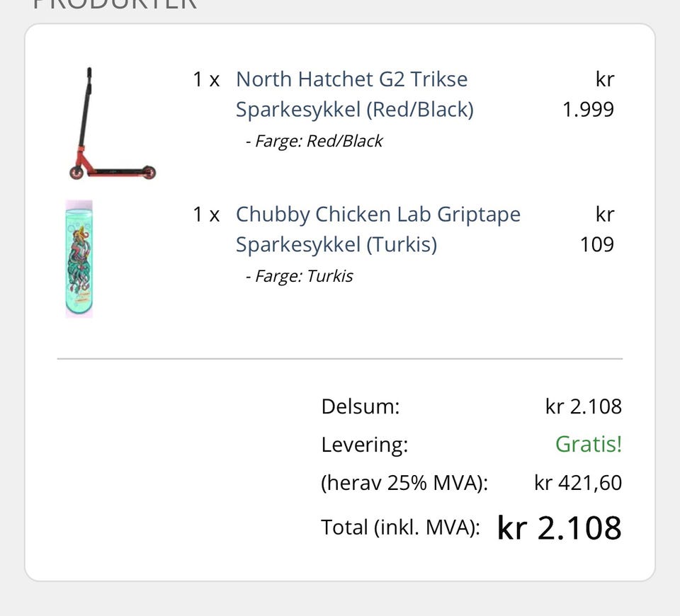Click the North Hatchet quantity "1 x"

click(x=206, y=79)
